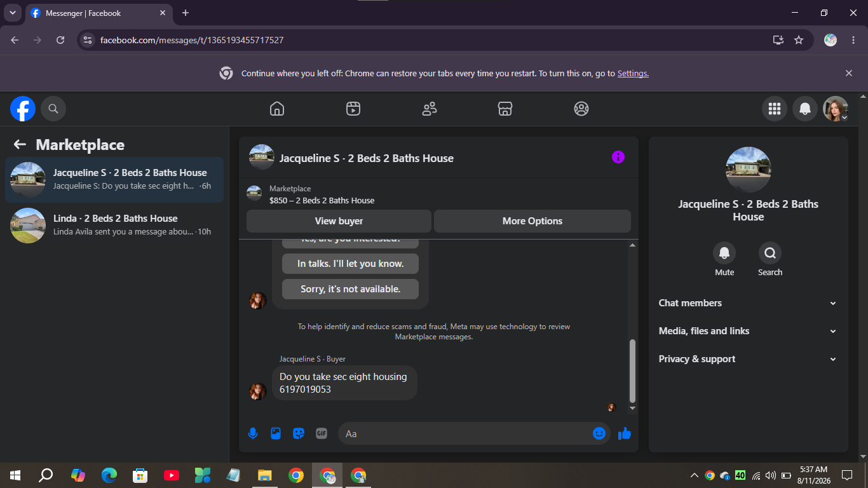Click the large listing photo in right panel
Viewport: 868px width, 488px height.
coord(748,170)
